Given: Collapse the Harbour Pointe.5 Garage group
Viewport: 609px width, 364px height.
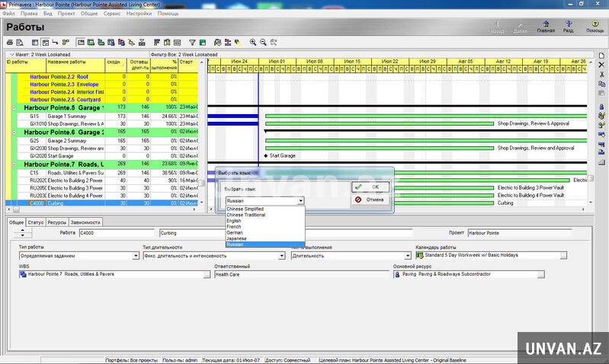Looking at the screenshot, I should [14, 108].
